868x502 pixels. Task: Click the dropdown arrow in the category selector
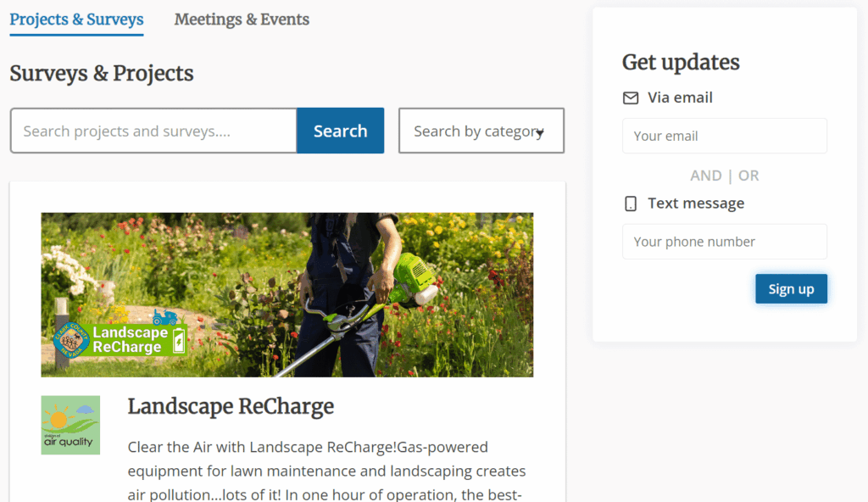point(540,132)
